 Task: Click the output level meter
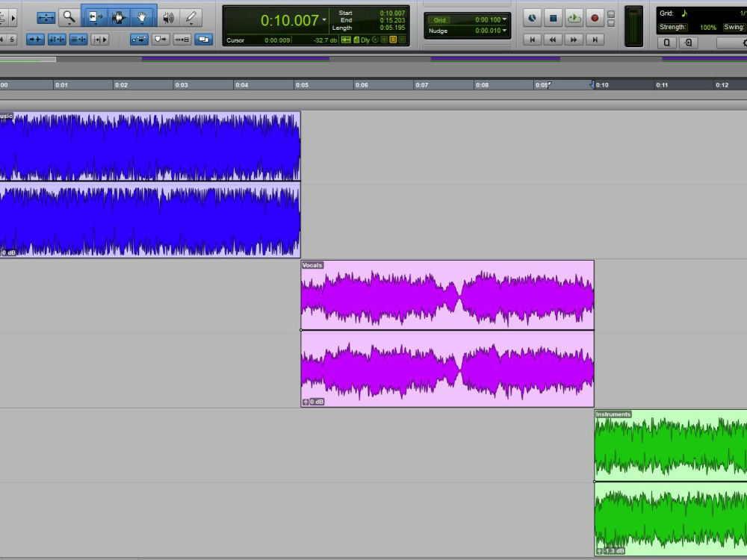[633, 26]
